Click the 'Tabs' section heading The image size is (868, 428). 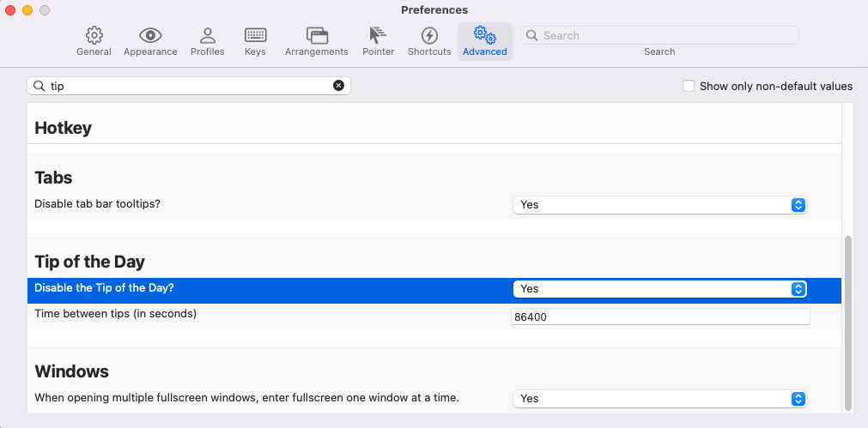53,178
